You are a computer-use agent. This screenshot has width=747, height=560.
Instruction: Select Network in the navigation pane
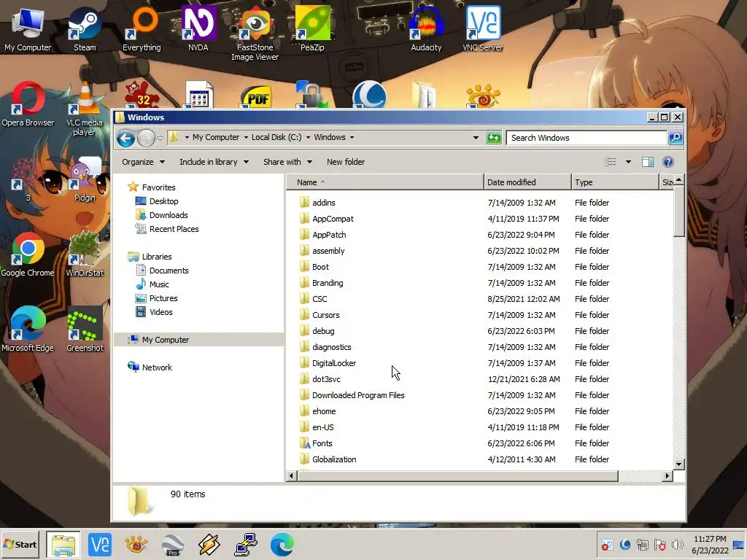pos(157,367)
